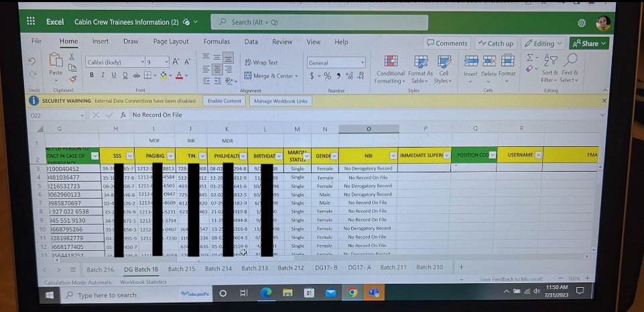This screenshot has width=644, height=312.
Task: Click the text Orientation icon
Action: pos(229,81)
